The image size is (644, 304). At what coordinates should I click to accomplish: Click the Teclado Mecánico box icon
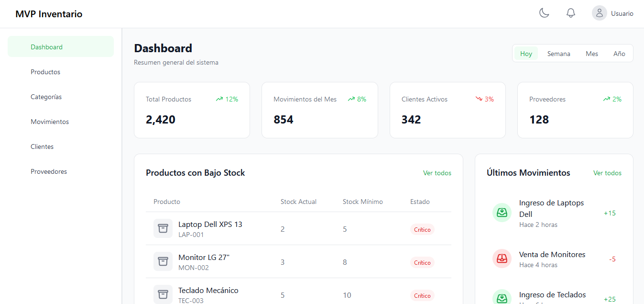(x=163, y=294)
